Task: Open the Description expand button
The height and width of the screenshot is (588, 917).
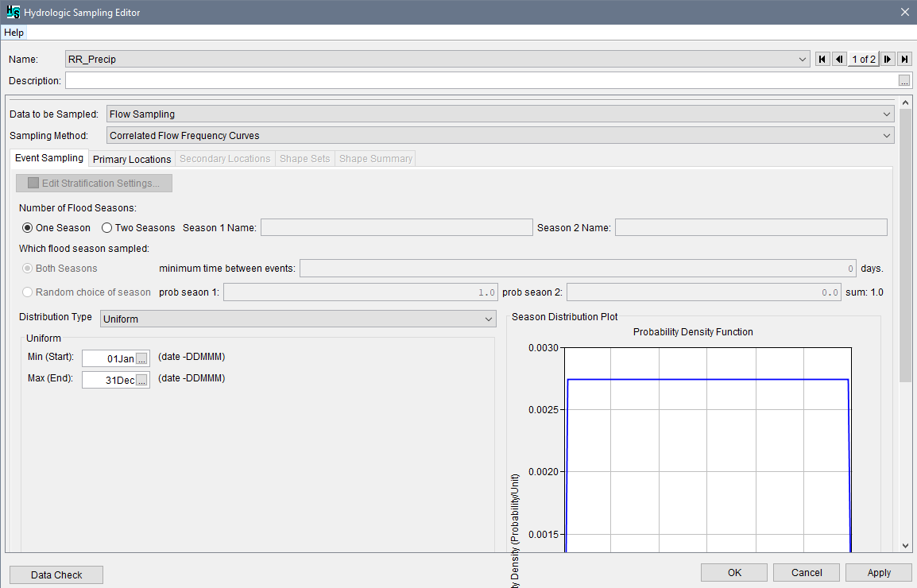Action: click(x=905, y=80)
